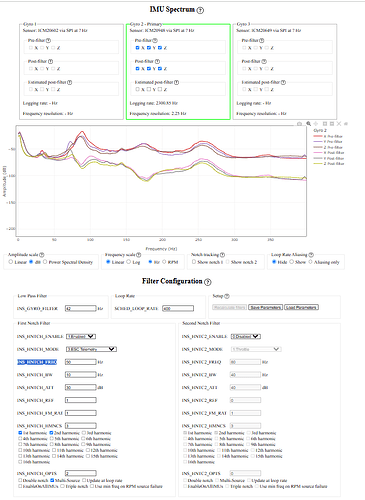Click the autoscale icon in plot toolbar
Viewport: 365px width, 500px height.
coord(339,124)
